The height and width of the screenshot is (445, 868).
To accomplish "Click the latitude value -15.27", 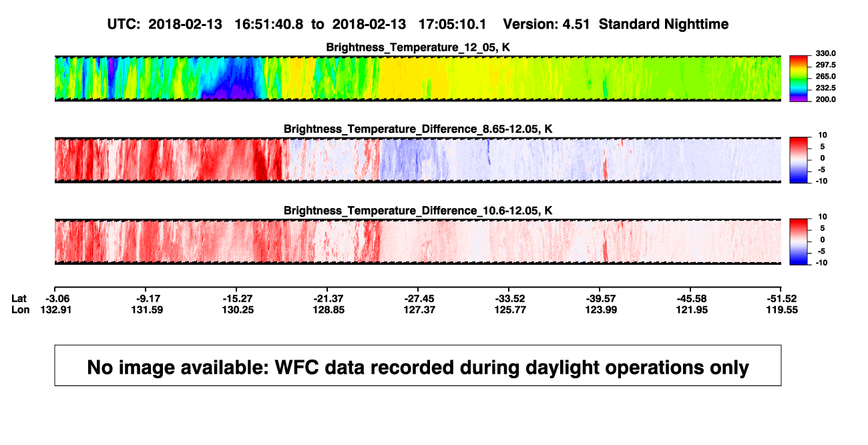I will 236,298.
